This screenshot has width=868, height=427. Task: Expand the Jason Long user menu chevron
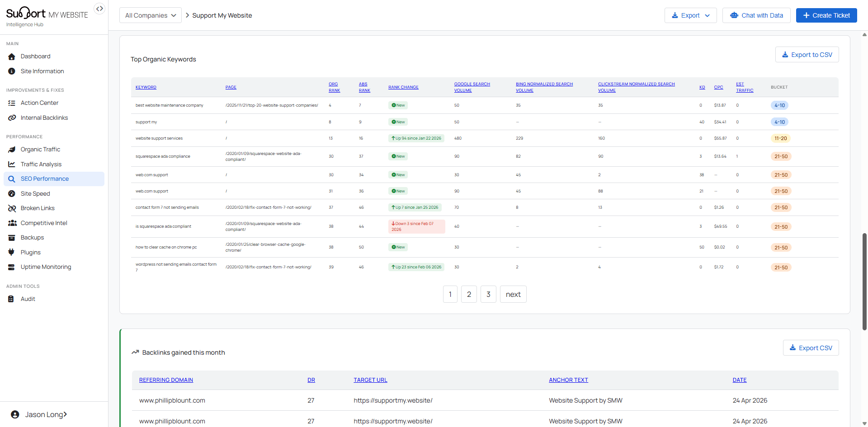[x=65, y=415]
